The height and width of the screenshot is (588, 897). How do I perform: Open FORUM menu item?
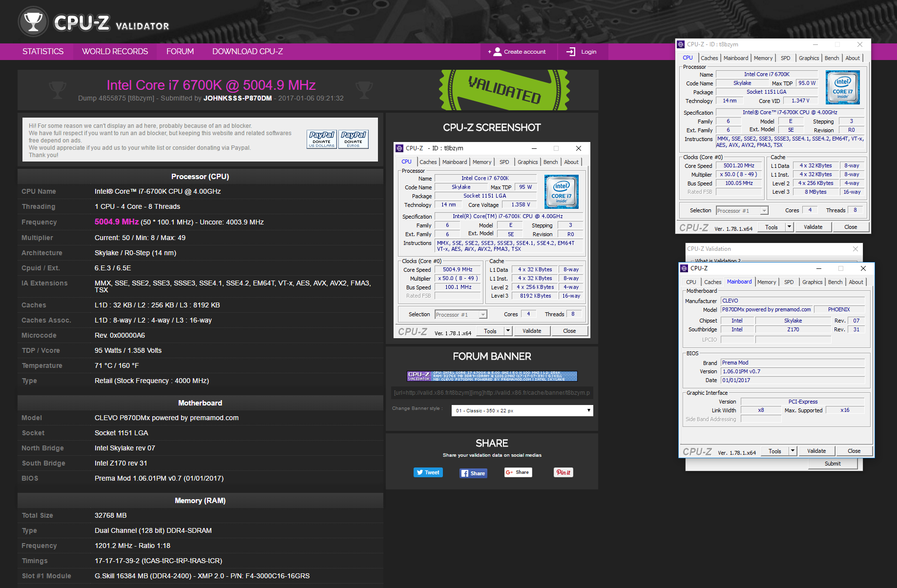[x=180, y=52]
